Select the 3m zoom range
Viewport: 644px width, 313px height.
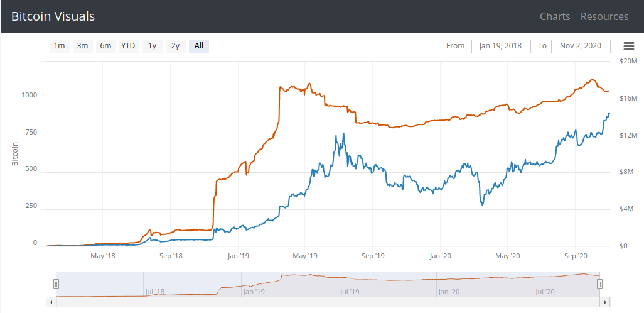(x=82, y=46)
